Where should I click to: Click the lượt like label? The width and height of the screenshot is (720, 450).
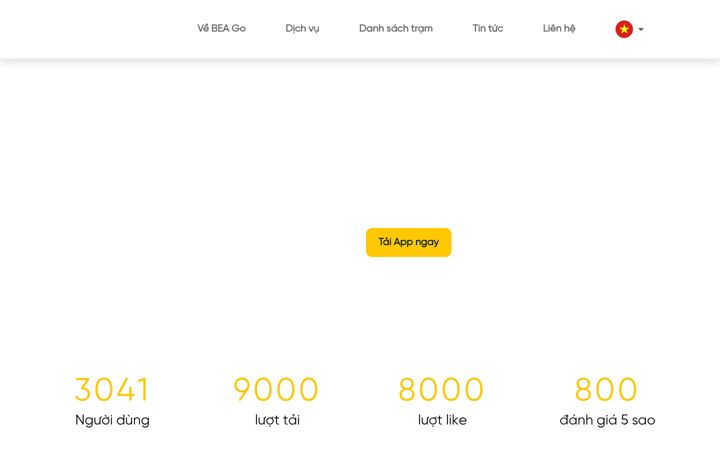pos(442,420)
